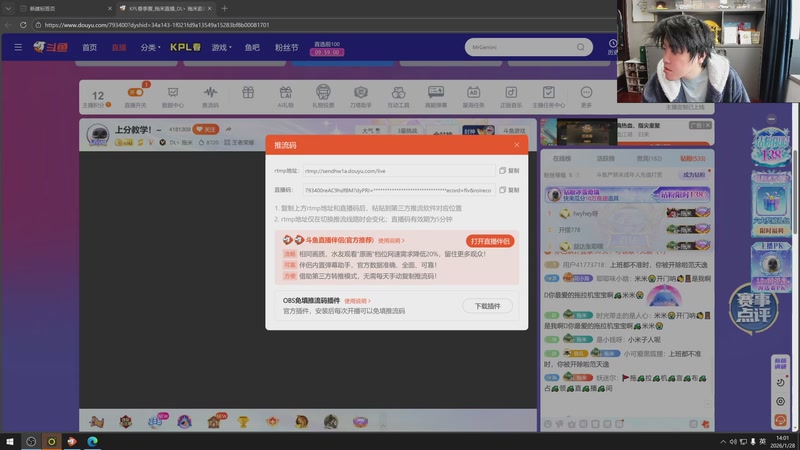Click the 首选前100 countdown badge
Image resolution: width=800 pixels, height=450 pixels.
[327, 48]
